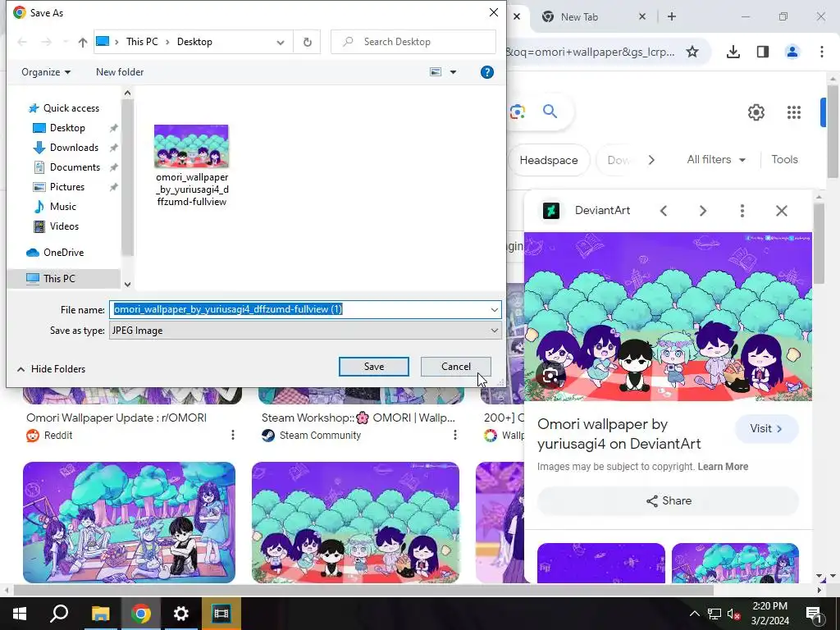Open the Learn More copyright link
840x630 pixels.
click(723, 467)
